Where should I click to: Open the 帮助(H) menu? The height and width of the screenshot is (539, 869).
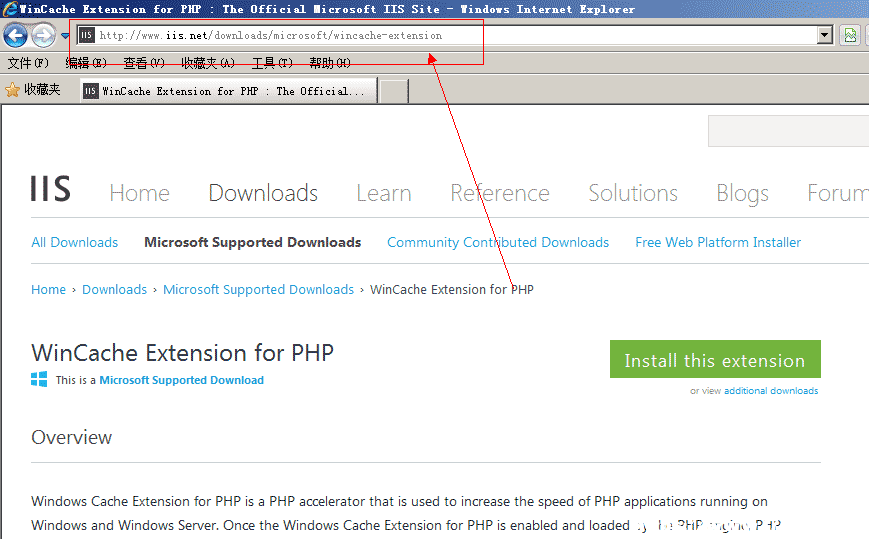(330, 63)
